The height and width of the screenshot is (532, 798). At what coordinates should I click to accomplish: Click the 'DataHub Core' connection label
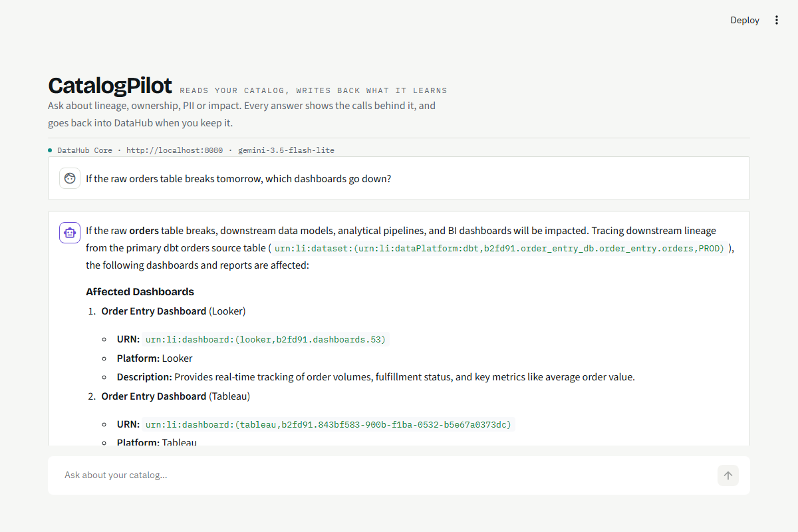click(84, 150)
